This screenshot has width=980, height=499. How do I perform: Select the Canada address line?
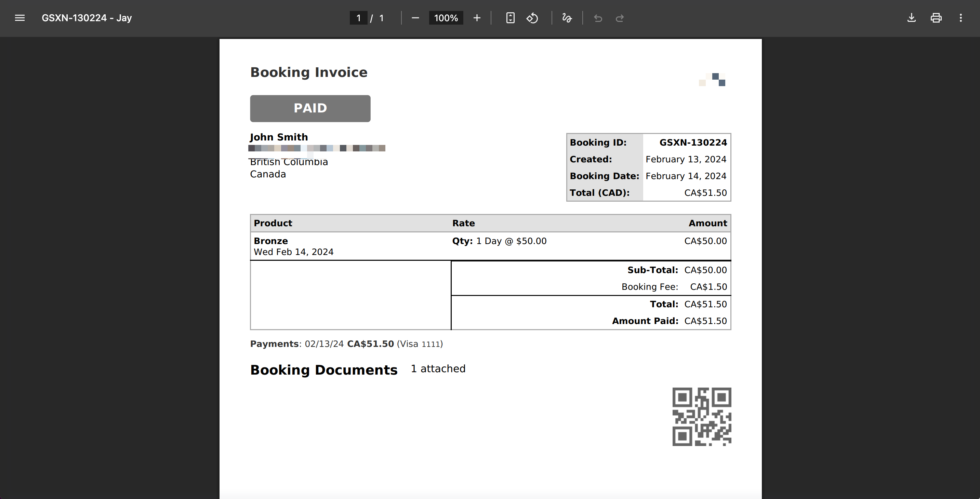268,174
